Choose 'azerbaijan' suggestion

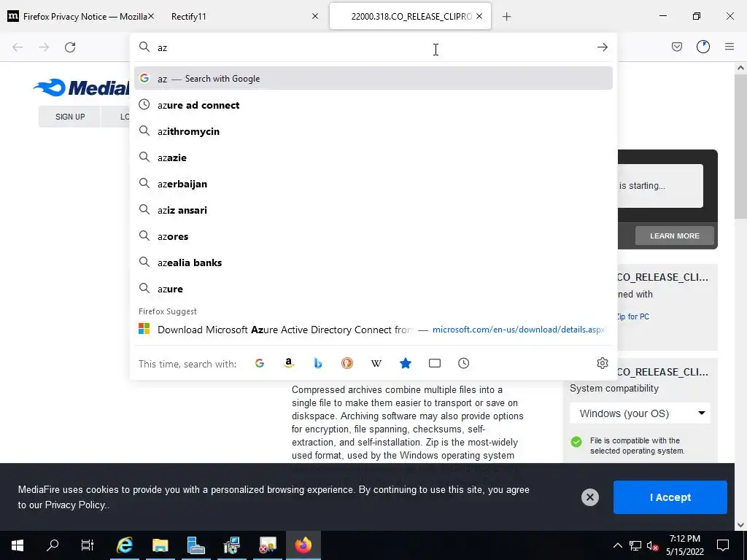point(373,184)
